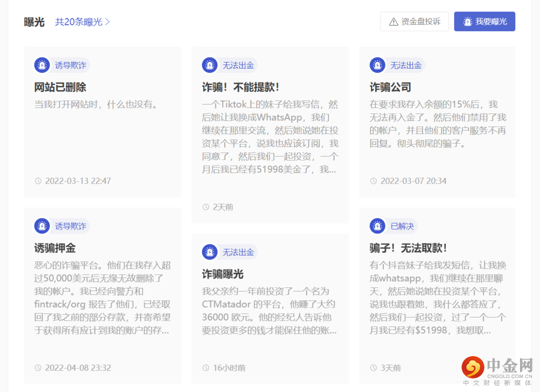Screen dimensions: 540x392
Task: Click the 资金盘投诉 button
Action: coord(414,21)
